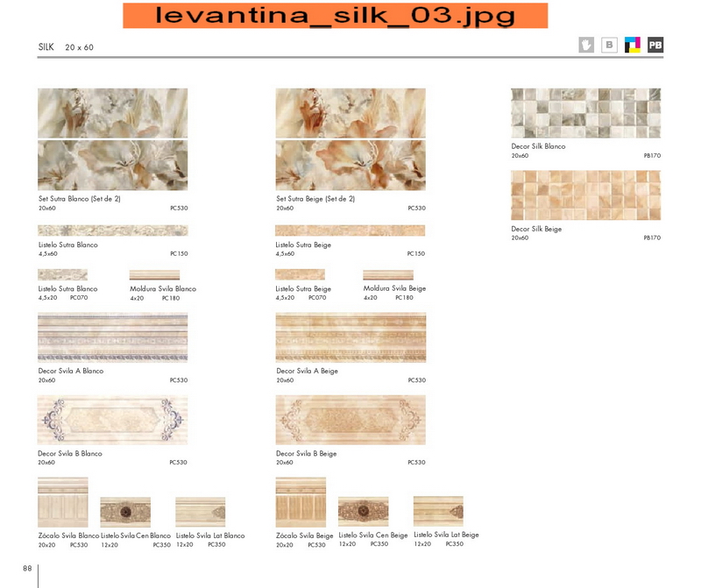Click the levantina_silk_03.jpg orange title banner
Image resolution: width=701 pixels, height=588 pixels.
335,15
